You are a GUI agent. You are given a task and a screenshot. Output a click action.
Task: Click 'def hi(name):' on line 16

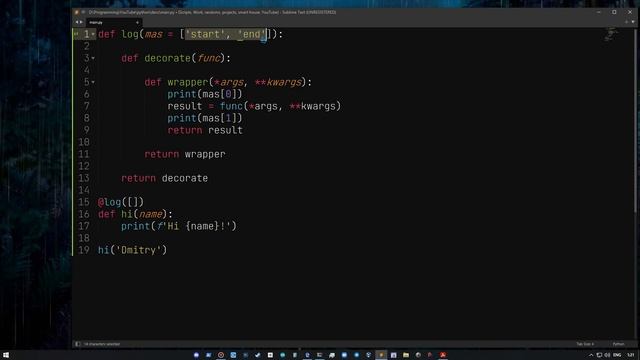click(x=135, y=214)
